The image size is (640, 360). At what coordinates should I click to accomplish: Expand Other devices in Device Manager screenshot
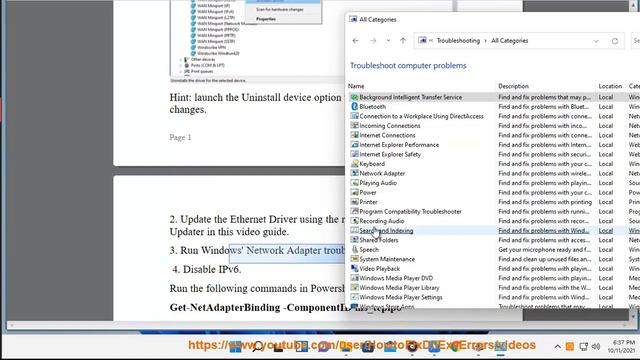pyautogui.click(x=181, y=60)
